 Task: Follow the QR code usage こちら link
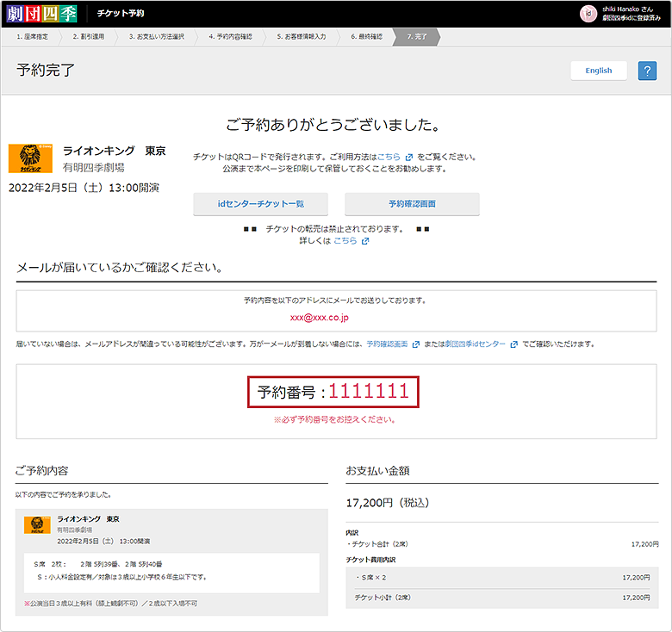(x=389, y=158)
